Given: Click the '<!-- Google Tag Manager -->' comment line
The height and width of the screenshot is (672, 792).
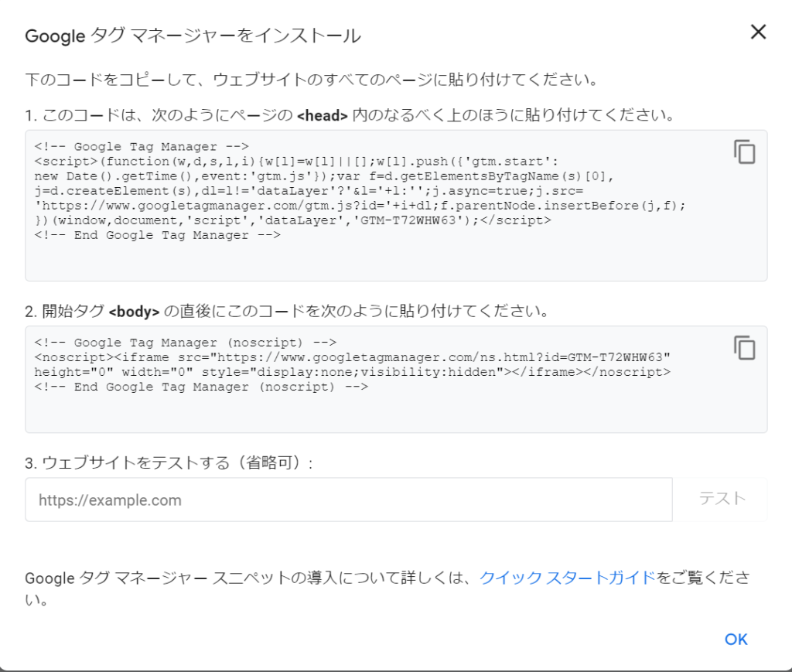Looking at the screenshot, I should tap(141, 145).
